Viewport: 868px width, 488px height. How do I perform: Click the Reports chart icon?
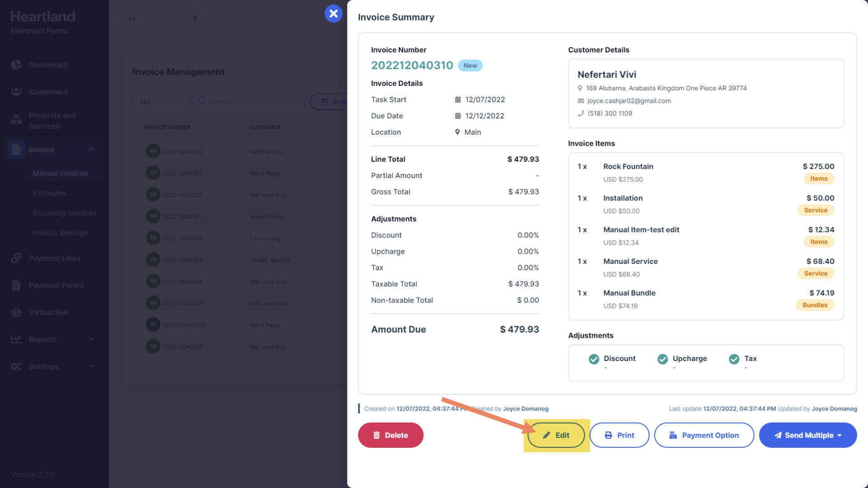(16, 339)
